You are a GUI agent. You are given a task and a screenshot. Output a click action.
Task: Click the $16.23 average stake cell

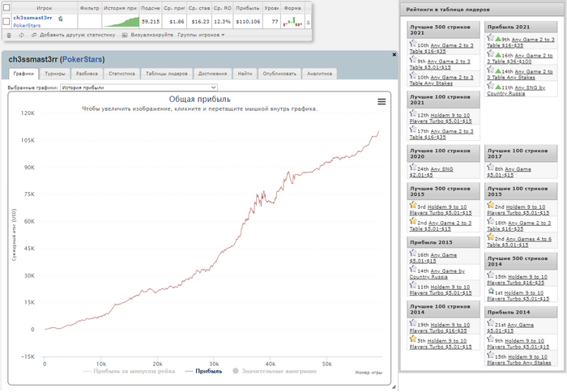tap(199, 22)
